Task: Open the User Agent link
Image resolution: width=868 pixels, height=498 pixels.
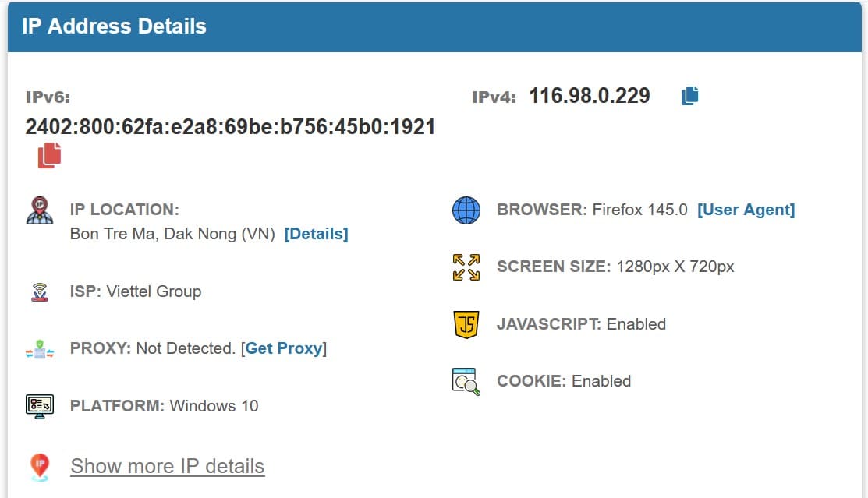Action: point(746,210)
